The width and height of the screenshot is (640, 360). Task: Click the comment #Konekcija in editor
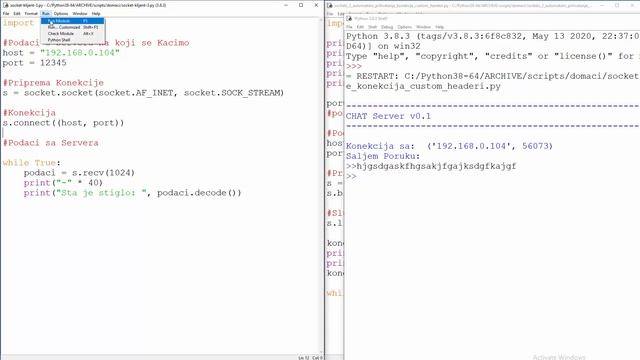tap(29, 113)
